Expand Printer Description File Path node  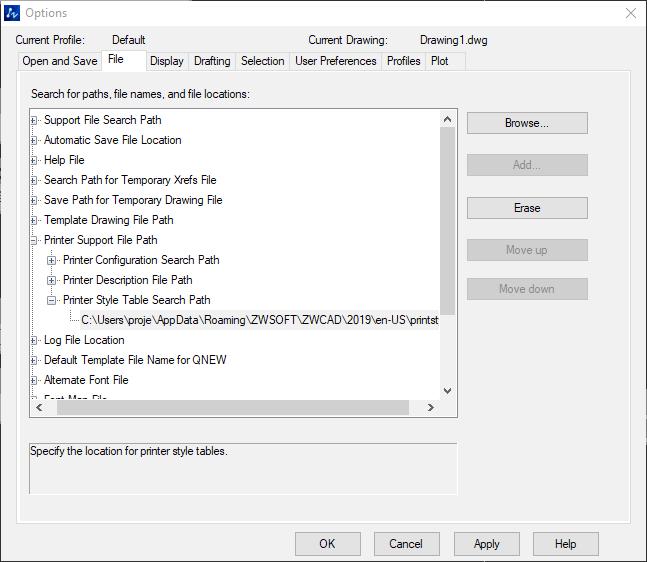51,281
